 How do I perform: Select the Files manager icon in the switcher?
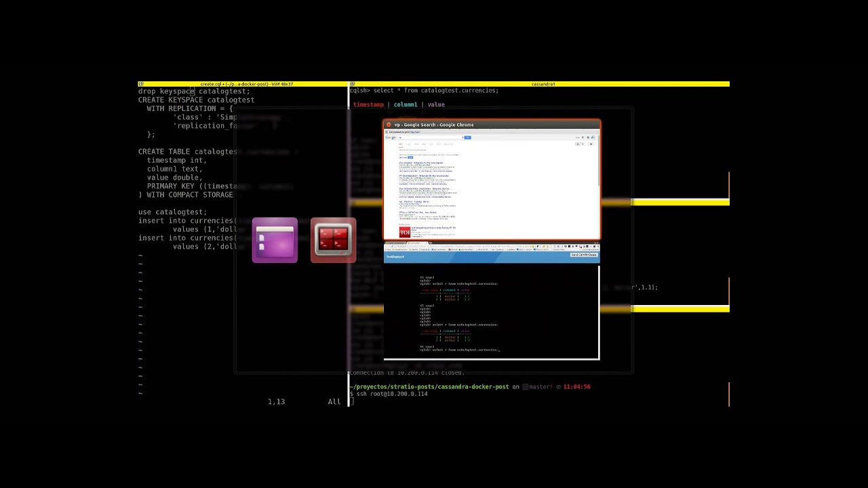pyautogui.click(x=275, y=240)
